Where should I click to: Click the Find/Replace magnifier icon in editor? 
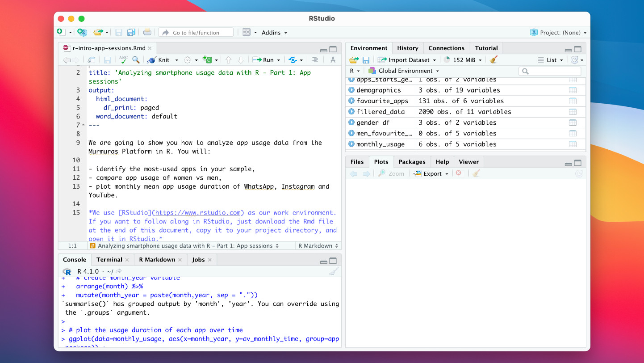click(136, 59)
